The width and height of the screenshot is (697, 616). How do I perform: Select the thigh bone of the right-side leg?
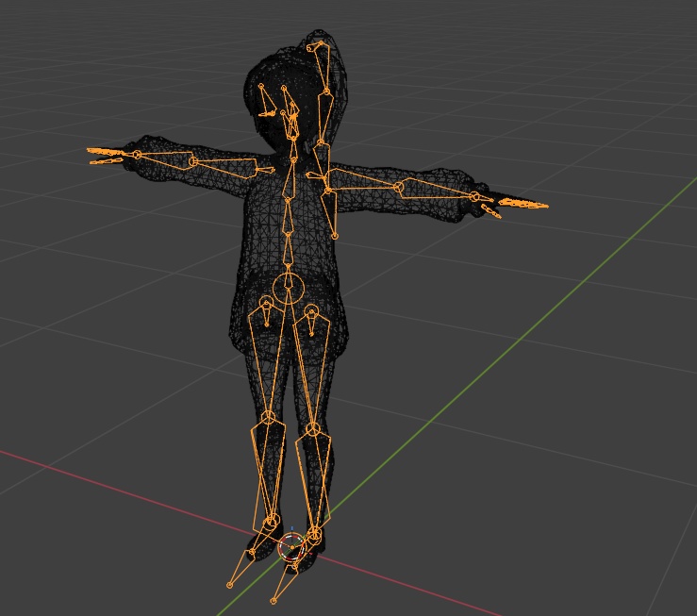tap(311, 369)
